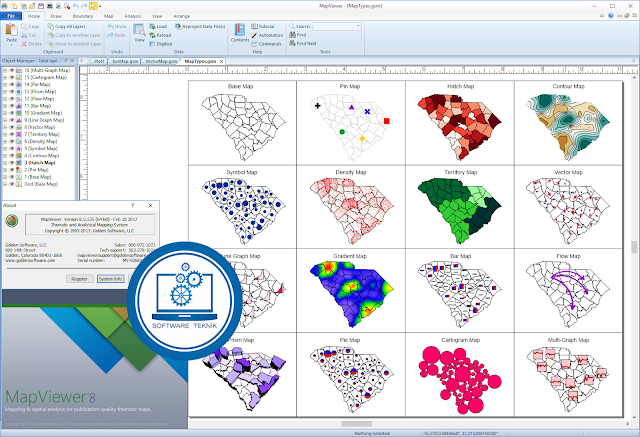
Task: Click the Find Next command
Action: pyautogui.click(x=303, y=44)
